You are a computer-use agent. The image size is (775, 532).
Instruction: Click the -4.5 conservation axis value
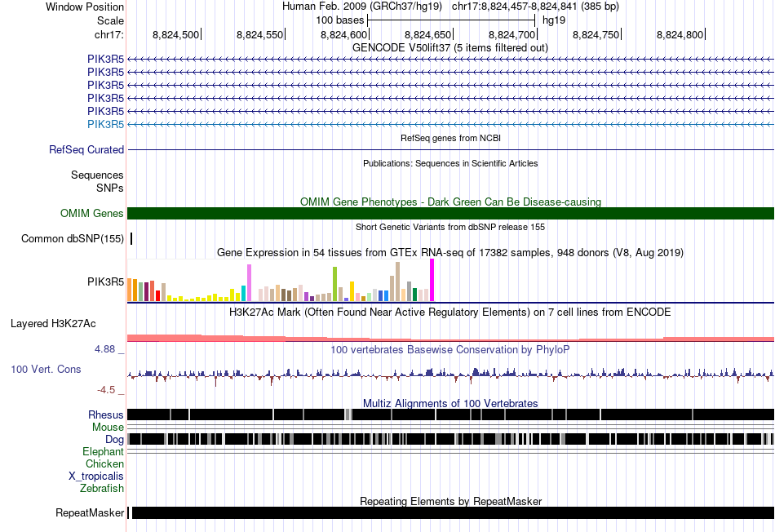click(x=106, y=390)
